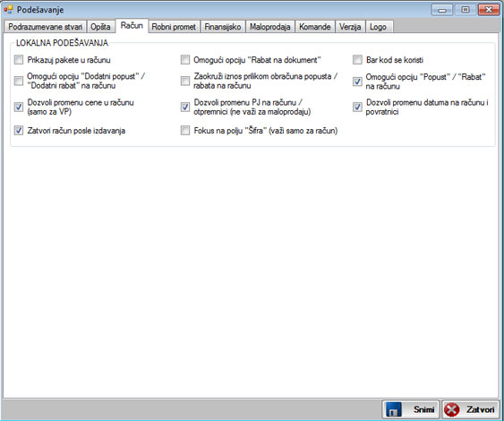
Task: Uncheck "Omogući opciju Popust / Rabat na računu"
Action: coord(357,82)
